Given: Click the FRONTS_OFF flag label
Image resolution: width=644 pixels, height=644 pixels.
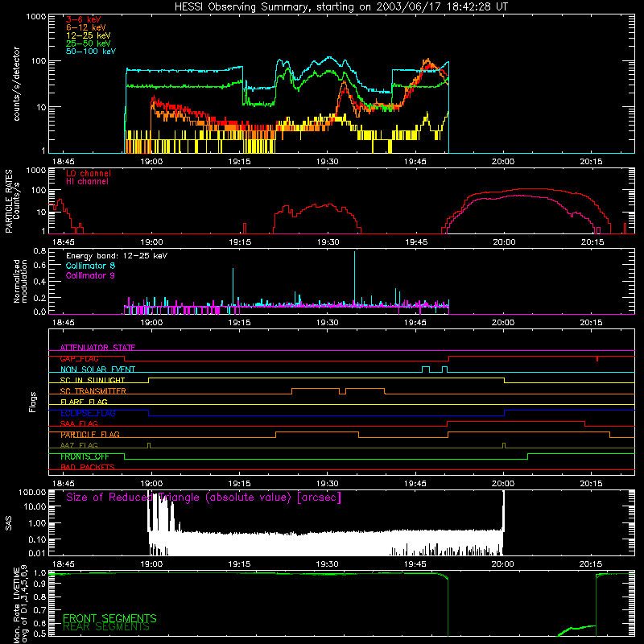Looking at the screenshot, I should (x=85, y=456).
